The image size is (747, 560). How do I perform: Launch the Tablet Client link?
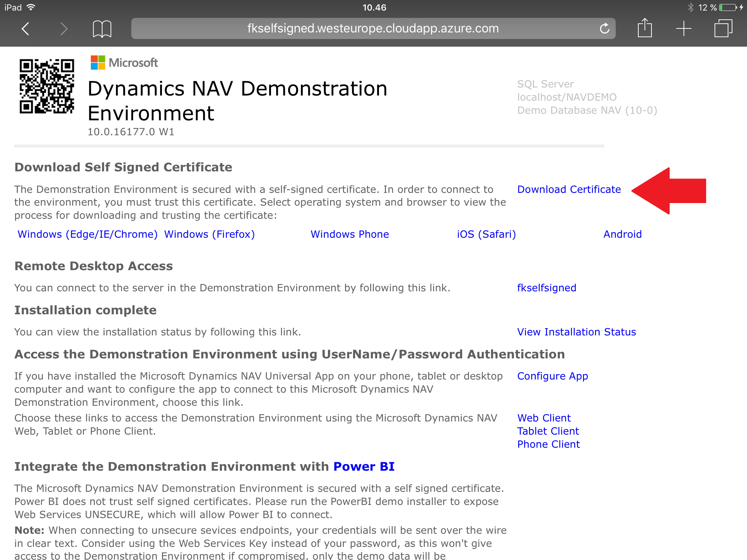(x=548, y=431)
